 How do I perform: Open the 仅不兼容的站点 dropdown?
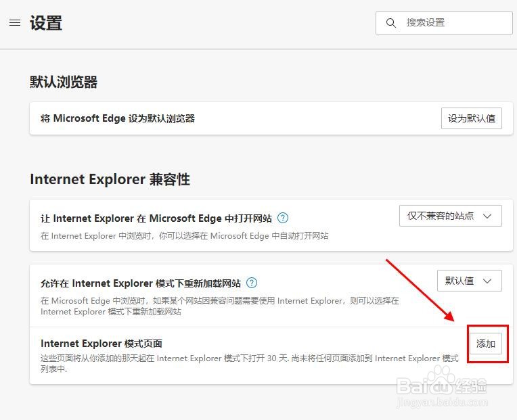click(x=451, y=216)
